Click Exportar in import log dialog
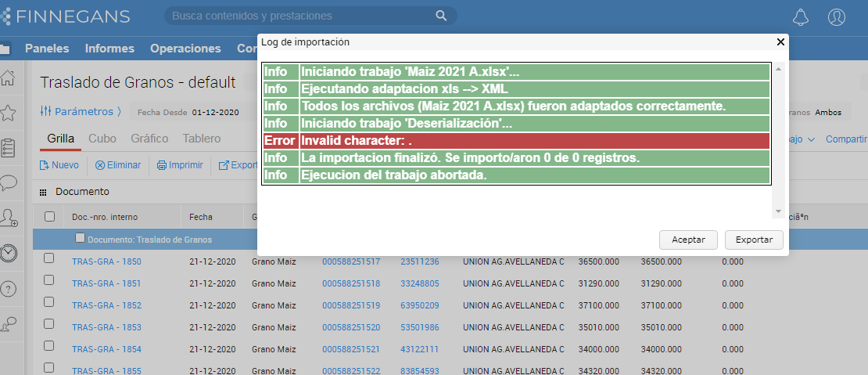Screen dimensions: 868x375 click(x=754, y=240)
